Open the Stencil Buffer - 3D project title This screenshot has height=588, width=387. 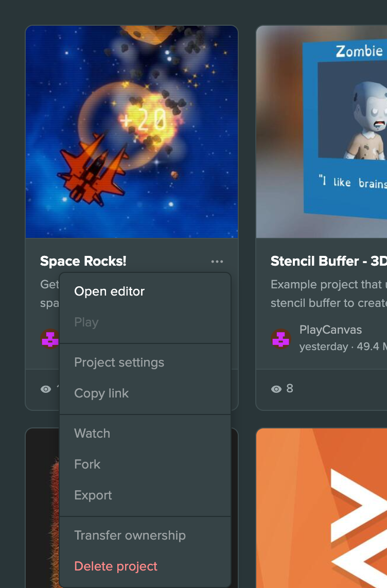(x=328, y=261)
